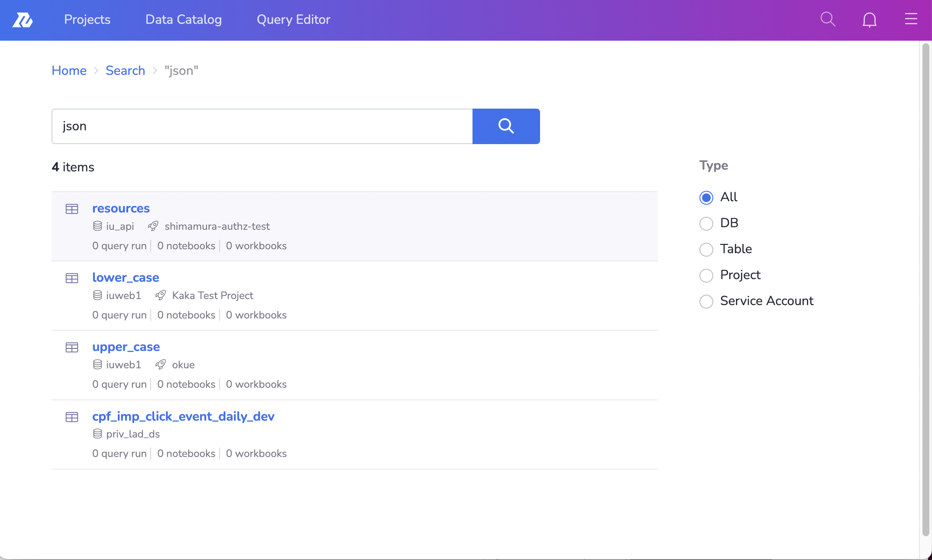This screenshot has width=932, height=560.
Task: Click table icon beside lower_case result
Action: pos(72,278)
